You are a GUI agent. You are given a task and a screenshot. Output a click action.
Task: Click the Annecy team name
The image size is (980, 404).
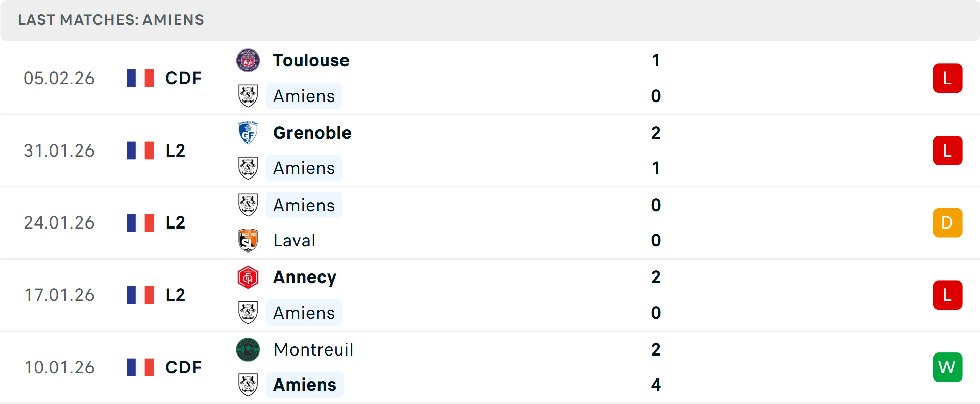pos(305,277)
